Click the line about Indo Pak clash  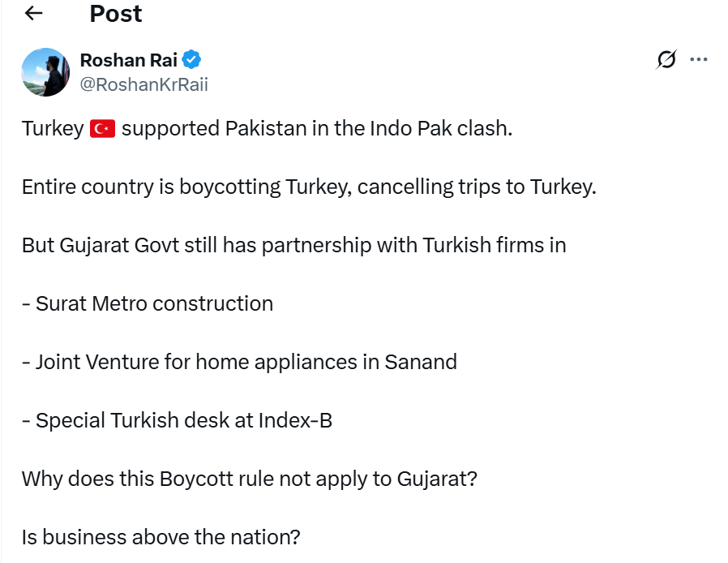tap(316, 128)
